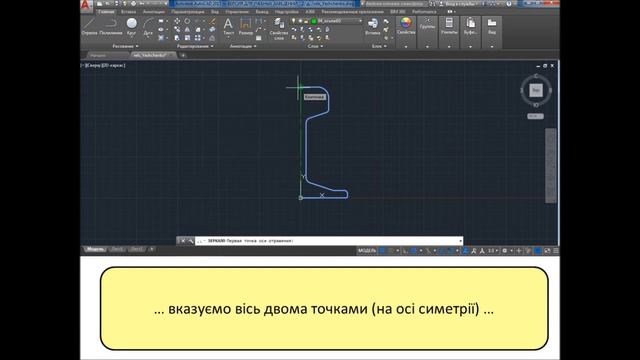Toggle grid display in status bar
This screenshot has width=640, height=360.
click(x=382, y=251)
